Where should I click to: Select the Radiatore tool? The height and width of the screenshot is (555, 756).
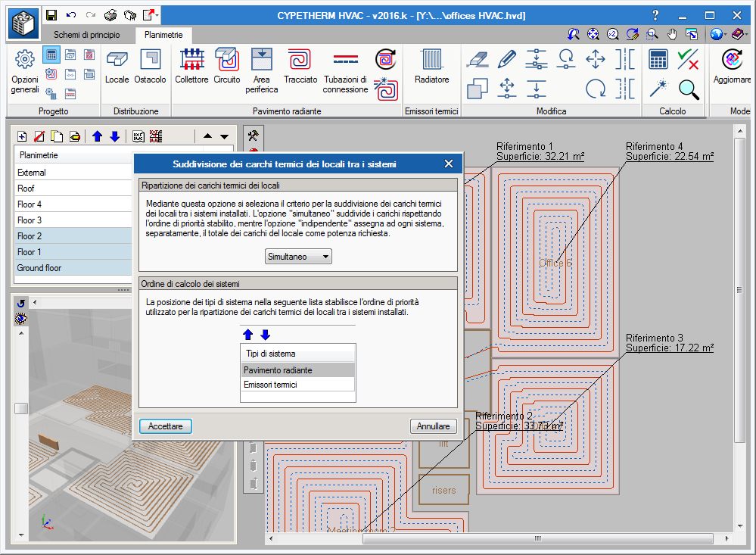pos(431,67)
